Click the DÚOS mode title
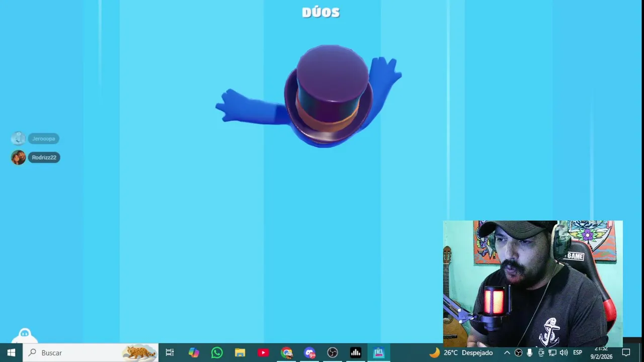 tap(321, 13)
